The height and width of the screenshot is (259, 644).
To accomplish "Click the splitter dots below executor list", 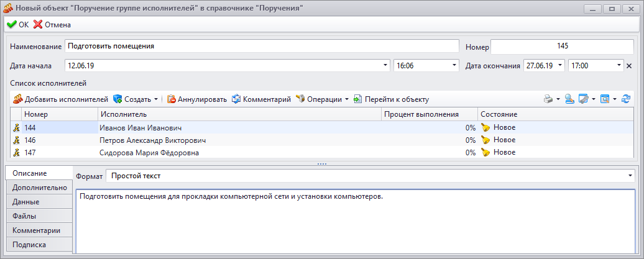I will 321,163.
